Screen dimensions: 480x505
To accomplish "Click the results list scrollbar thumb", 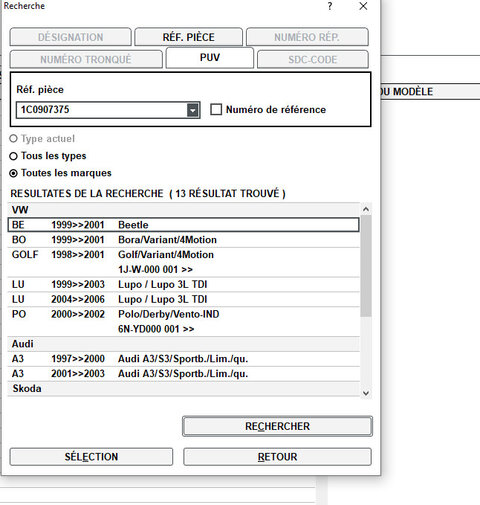I will pyautogui.click(x=366, y=266).
